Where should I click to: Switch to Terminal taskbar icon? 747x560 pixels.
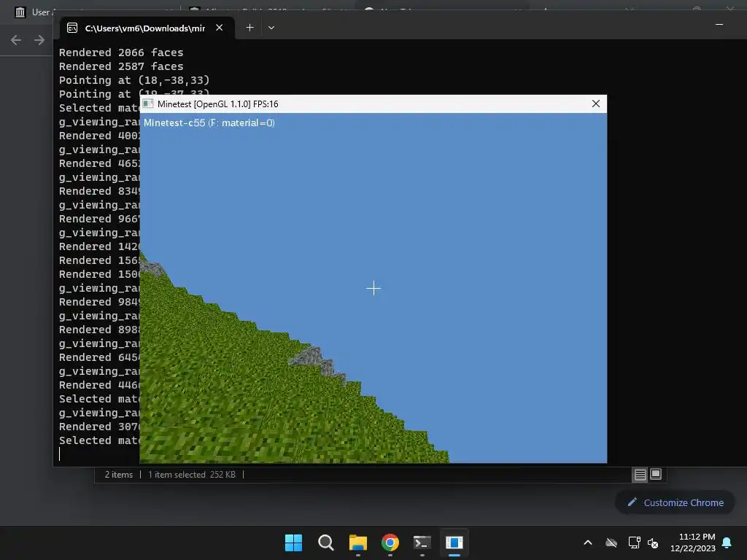(422, 542)
